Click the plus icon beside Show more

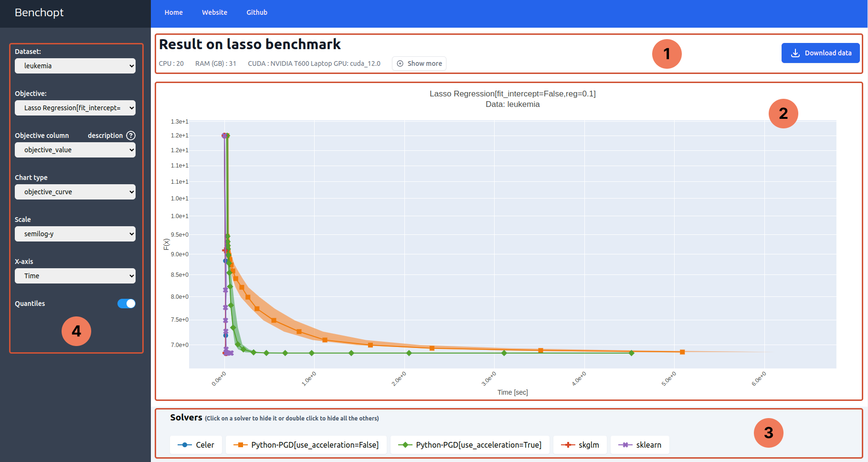(400, 63)
